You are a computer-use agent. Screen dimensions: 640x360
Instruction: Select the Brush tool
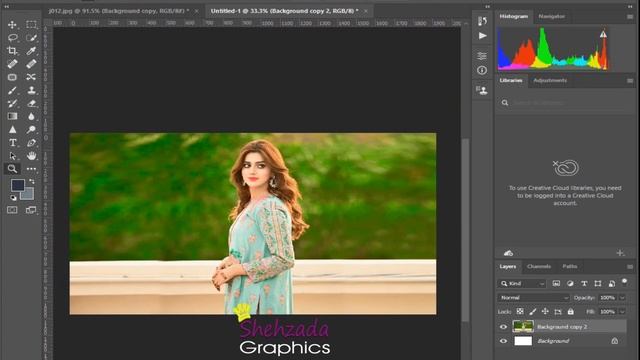pyautogui.click(x=12, y=90)
